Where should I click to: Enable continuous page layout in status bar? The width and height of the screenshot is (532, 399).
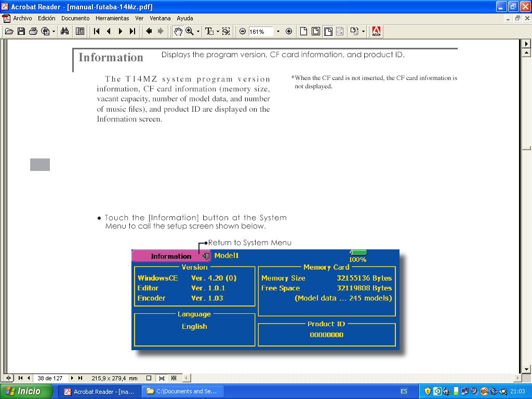coord(162,378)
